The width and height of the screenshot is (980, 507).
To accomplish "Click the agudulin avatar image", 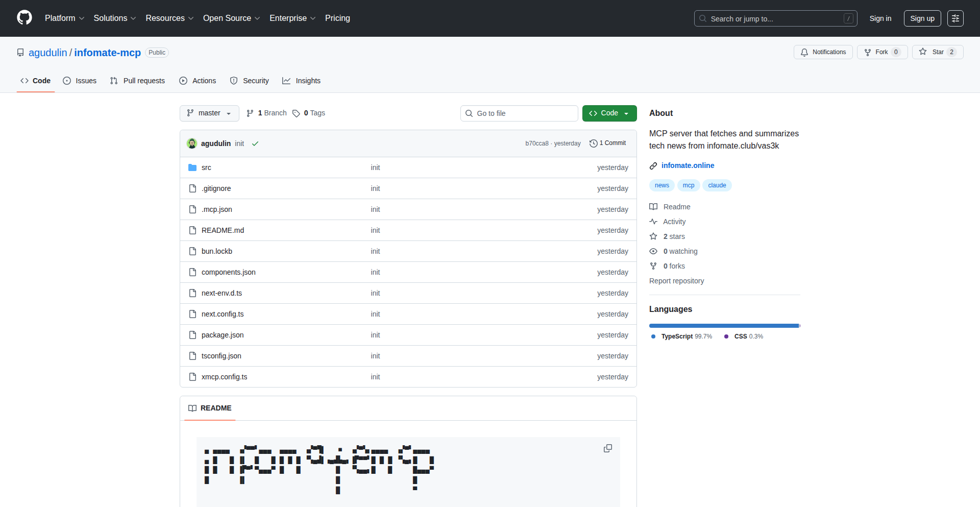I will pyautogui.click(x=192, y=143).
